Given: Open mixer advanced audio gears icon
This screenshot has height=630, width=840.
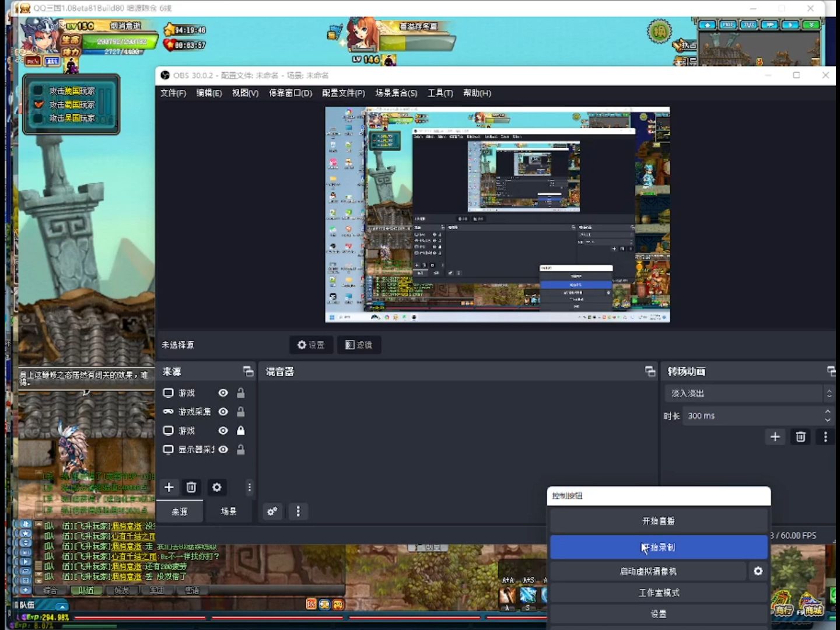Looking at the screenshot, I should point(272,512).
